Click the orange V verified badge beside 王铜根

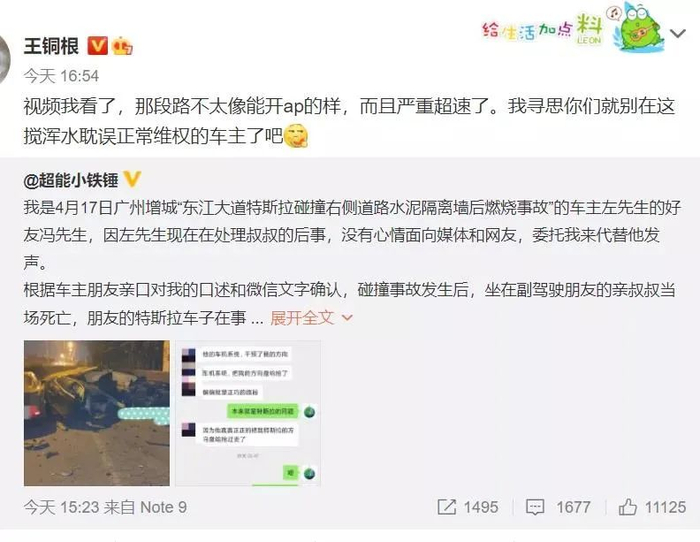(97, 46)
